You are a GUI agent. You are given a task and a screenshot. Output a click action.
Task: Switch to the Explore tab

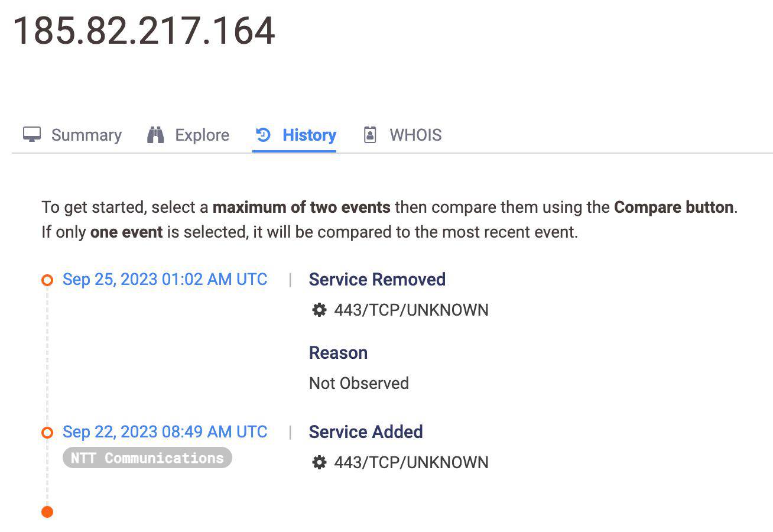tap(202, 135)
